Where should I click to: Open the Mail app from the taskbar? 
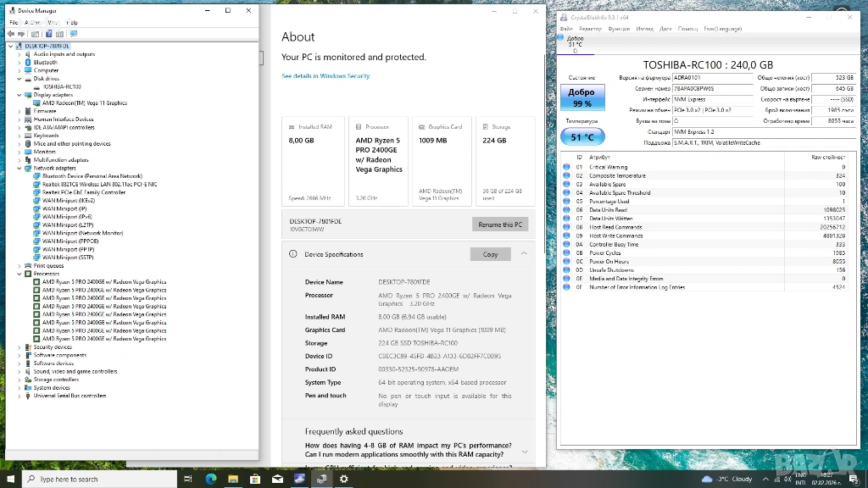point(276,479)
